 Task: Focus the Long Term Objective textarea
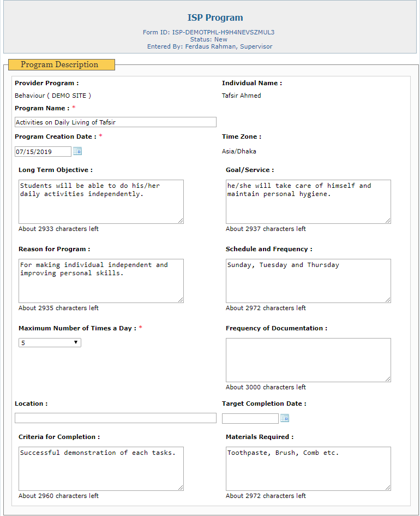[x=101, y=201]
